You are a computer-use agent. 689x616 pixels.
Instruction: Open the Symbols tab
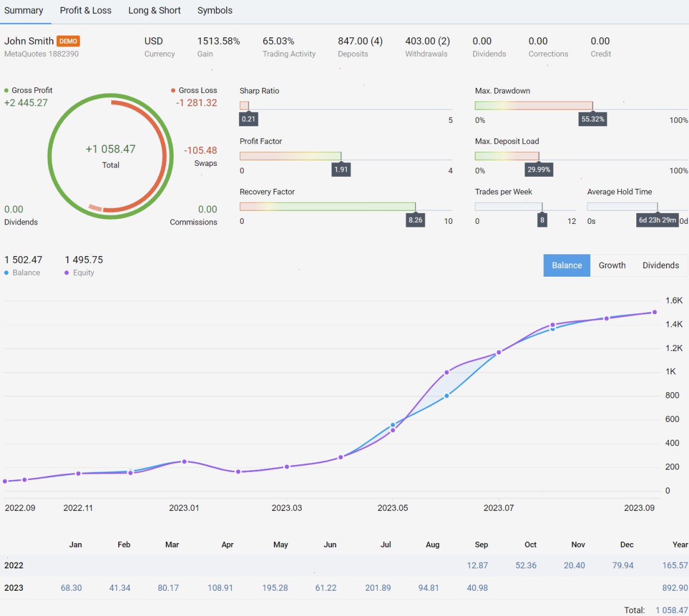(x=215, y=10)
